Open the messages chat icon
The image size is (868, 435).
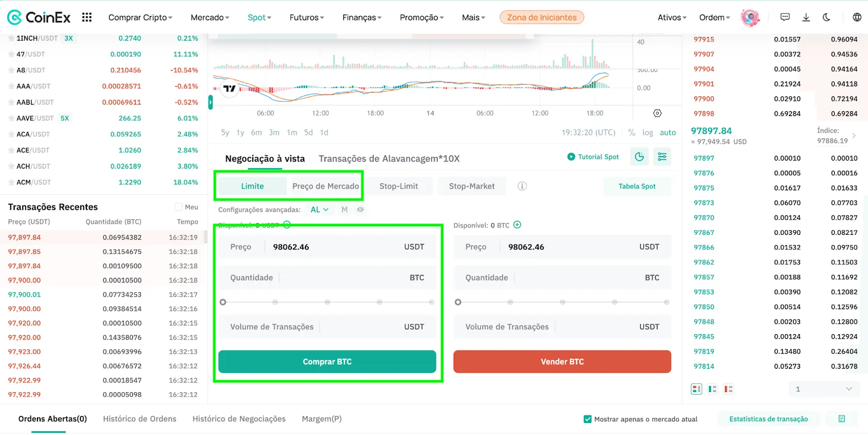tap(785, 17)
